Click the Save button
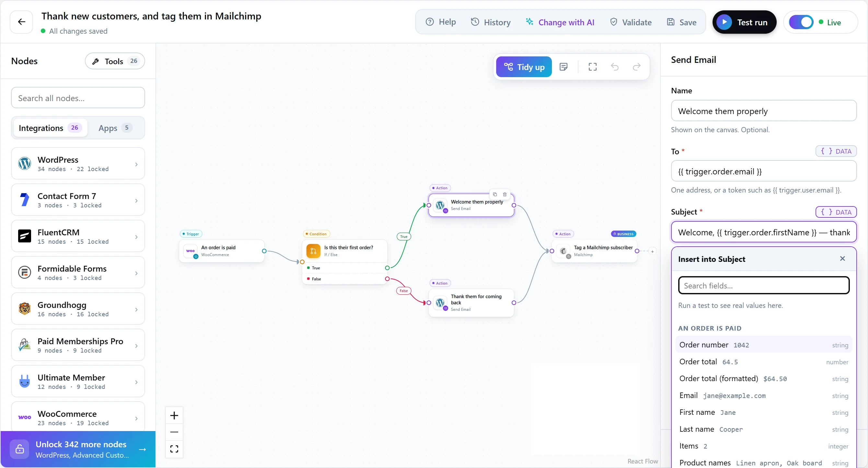This screenshot has height=468, width=868. tap(682, 22)
